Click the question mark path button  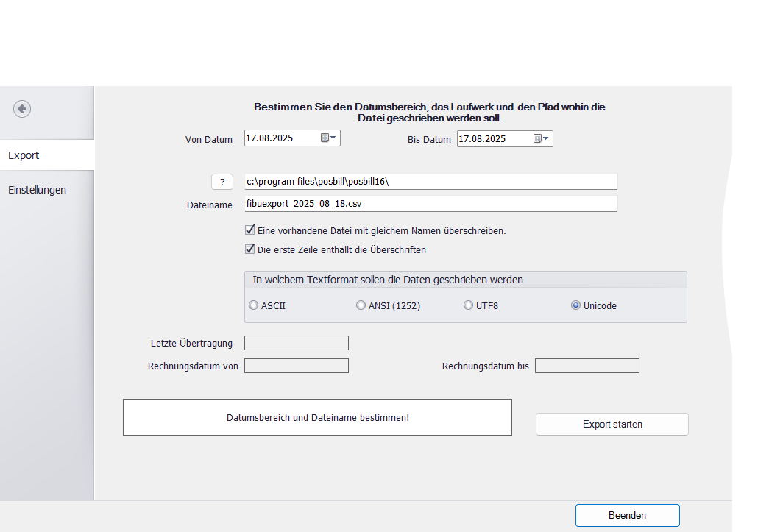tap(222, 182)
